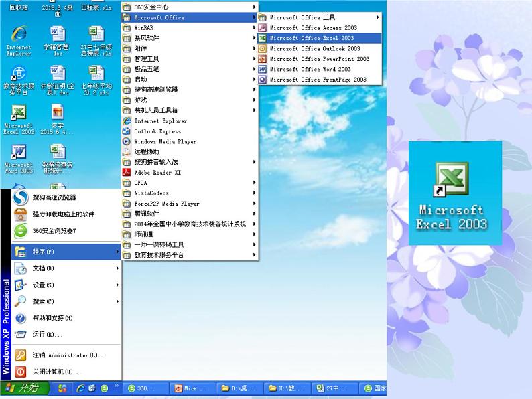Open 搜索(C) in Start menu
Image resolution: width=532 pixels, height=399 pixels.
coord(66,301)
